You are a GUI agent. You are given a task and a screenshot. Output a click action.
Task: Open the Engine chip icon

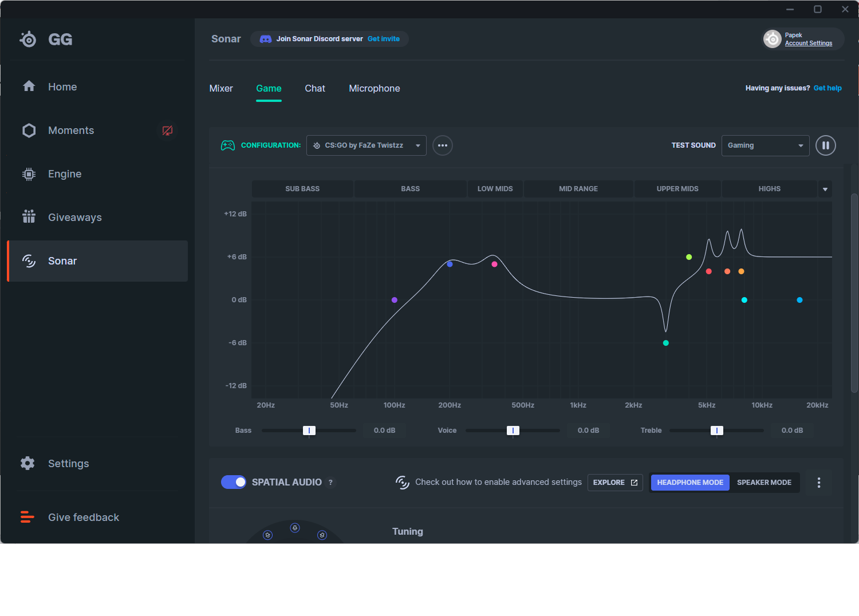(29, 174)
